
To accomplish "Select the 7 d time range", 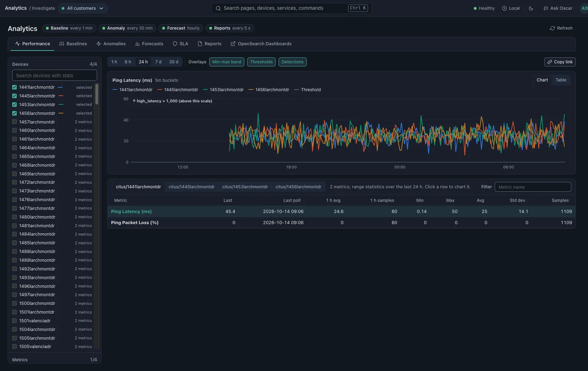I will [158, 62].
